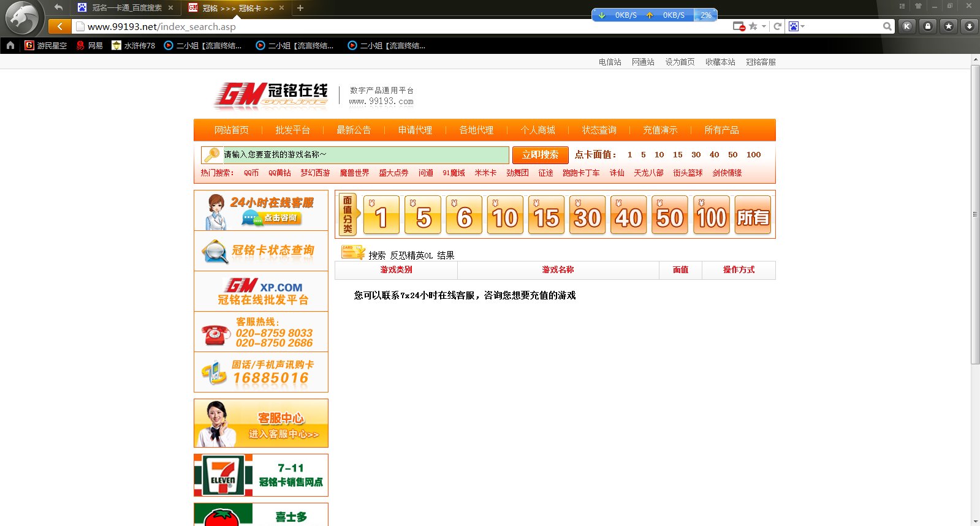Screen dimensions: 980x526
Task: Click the scrollbar up arrow
Action: point(975,59)
